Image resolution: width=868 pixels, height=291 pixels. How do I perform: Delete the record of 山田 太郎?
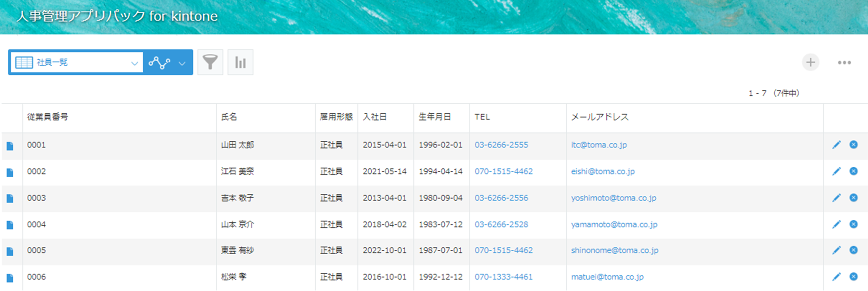click(853, 145)
